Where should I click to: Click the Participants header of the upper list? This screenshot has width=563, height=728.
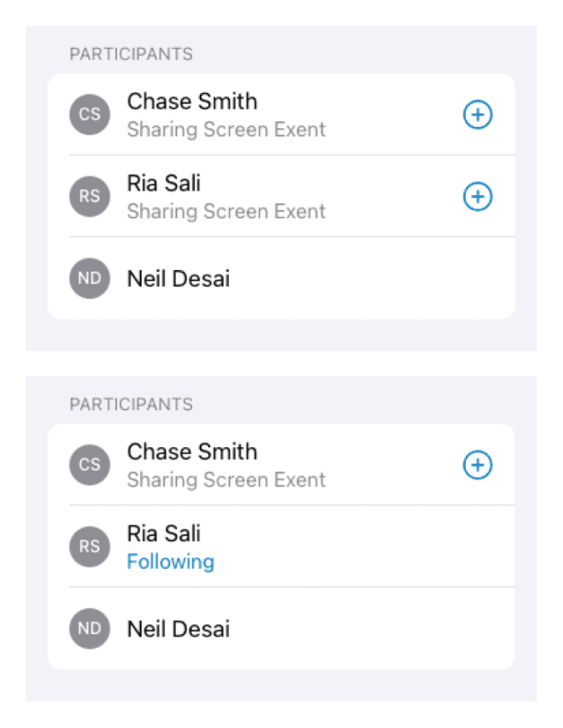[x=131, y=54]
